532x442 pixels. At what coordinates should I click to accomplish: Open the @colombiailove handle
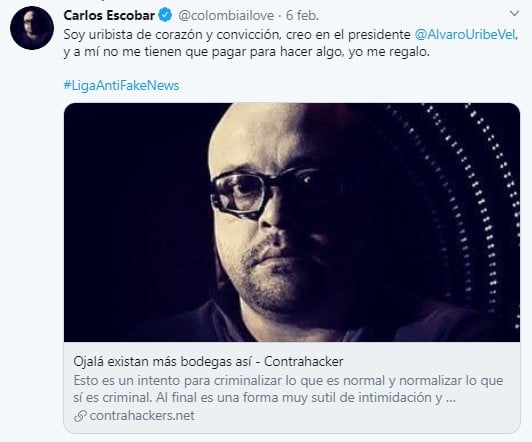coord(226,15)
